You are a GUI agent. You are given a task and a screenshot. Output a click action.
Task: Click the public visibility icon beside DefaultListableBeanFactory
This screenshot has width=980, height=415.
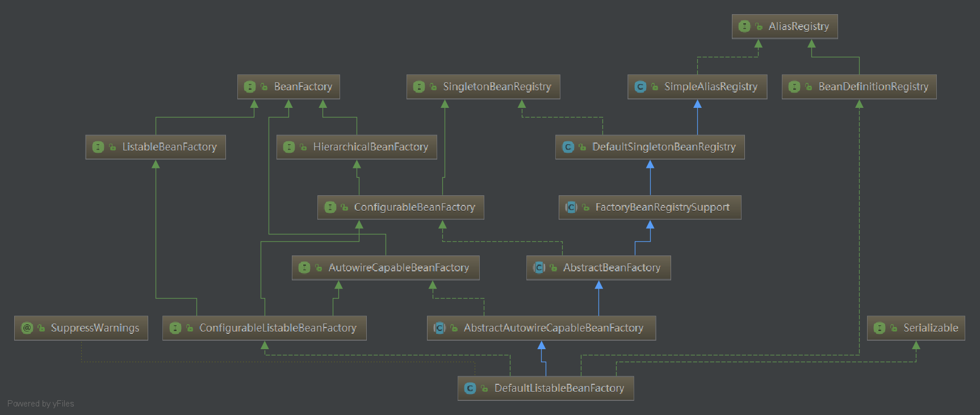484,388
